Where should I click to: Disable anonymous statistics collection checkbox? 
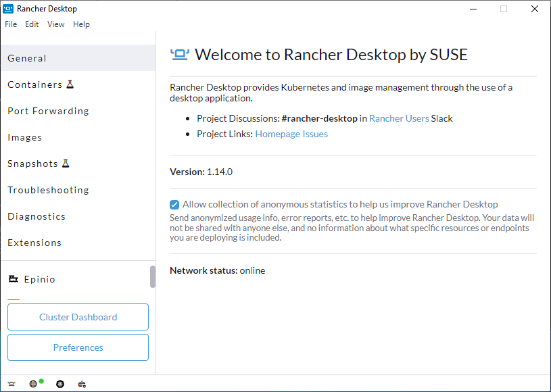174,204
